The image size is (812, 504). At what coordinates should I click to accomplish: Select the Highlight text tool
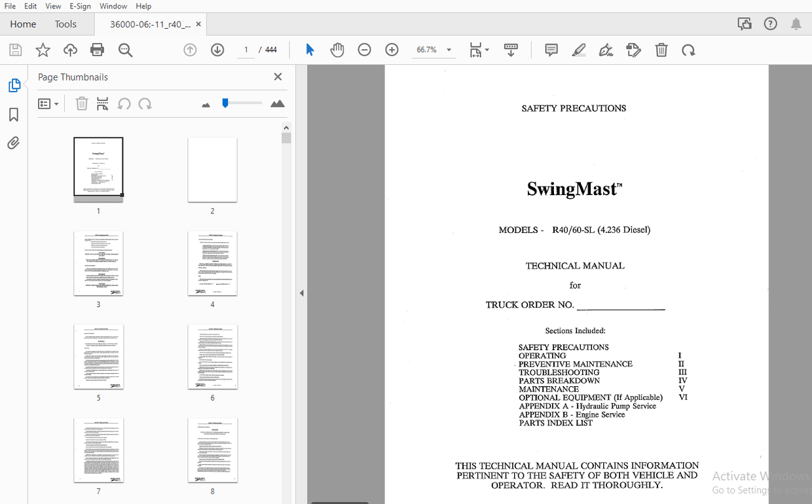[578, 50]
